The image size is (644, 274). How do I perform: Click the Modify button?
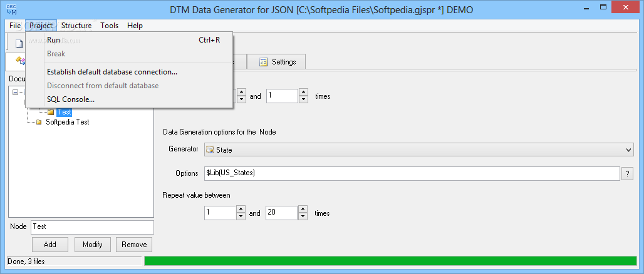[x=93, y=245]
